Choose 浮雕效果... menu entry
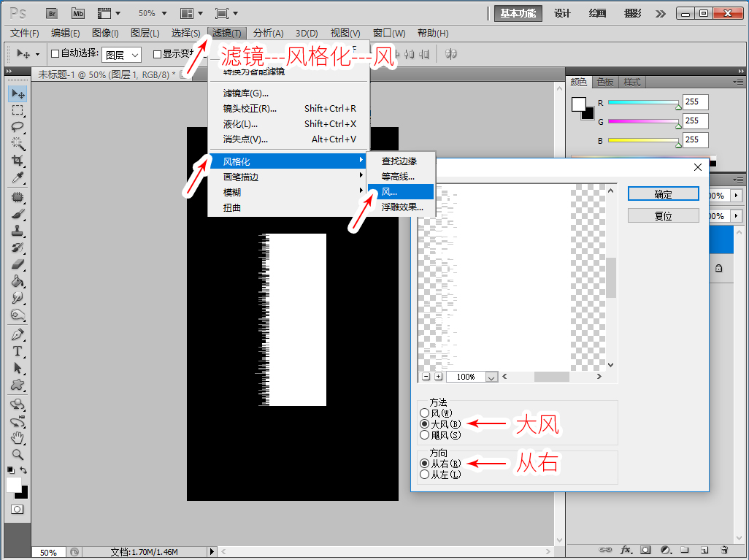The width and height of the screenshot is (749, 560). coord(401,207)
